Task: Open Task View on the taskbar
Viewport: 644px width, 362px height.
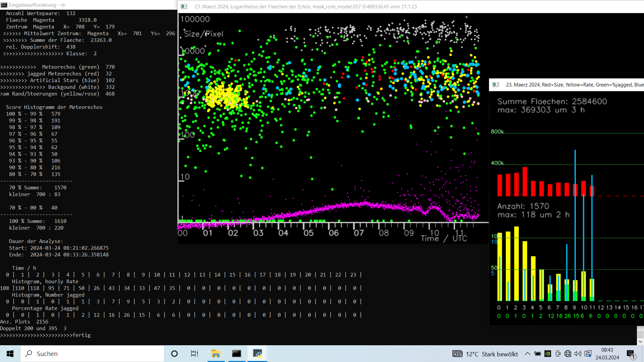Action: coord(195,354)
